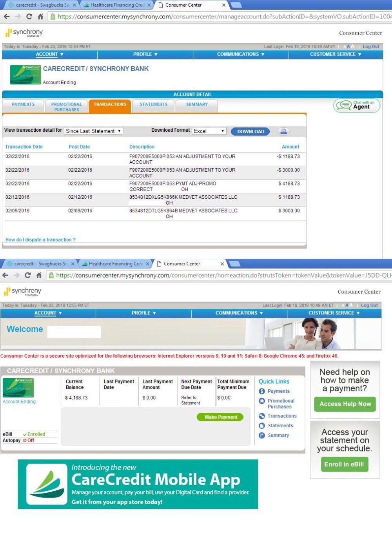Screen dimensions: 392x550
Task: Click the Transaction Date column header
Action: click(24, 147)
